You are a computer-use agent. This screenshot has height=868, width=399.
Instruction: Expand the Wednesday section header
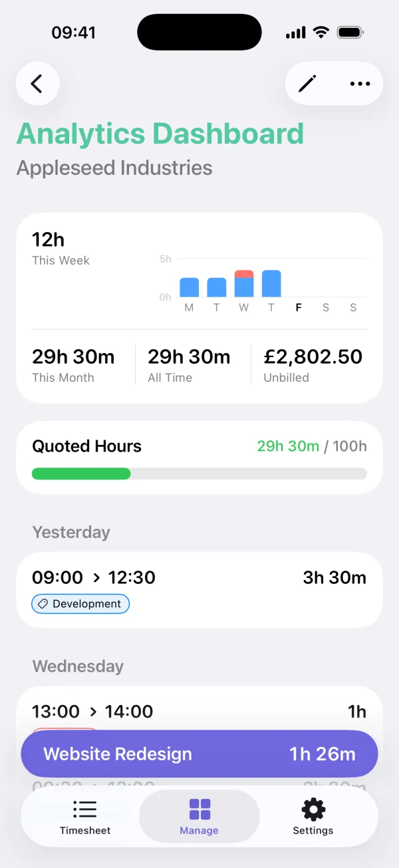(x=78, y=666)
